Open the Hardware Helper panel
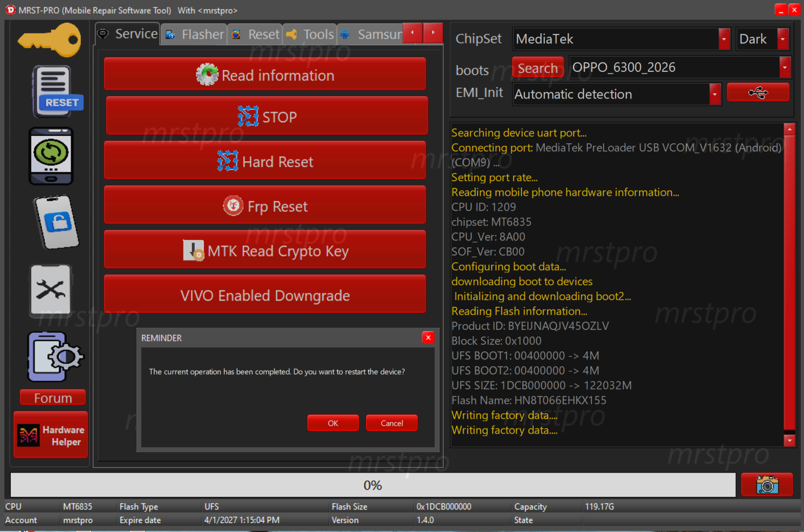The image size is (804, 532). [51, 435]
